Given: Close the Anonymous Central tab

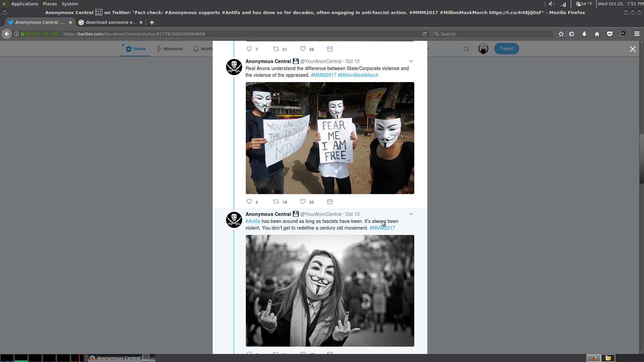Looking at the screenshot, I should click(70, 22).
